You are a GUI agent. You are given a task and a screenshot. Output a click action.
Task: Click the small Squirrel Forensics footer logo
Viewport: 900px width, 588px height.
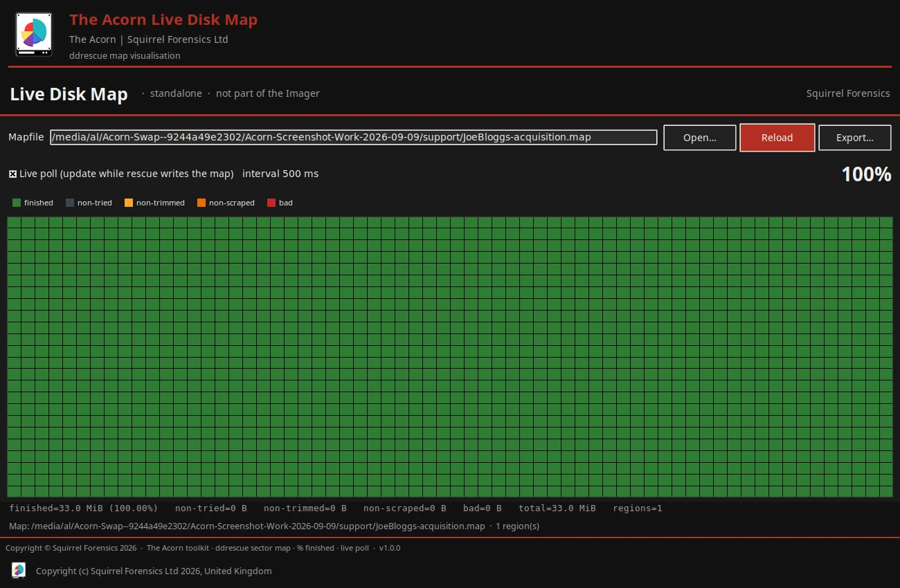(x=19, y=570)
